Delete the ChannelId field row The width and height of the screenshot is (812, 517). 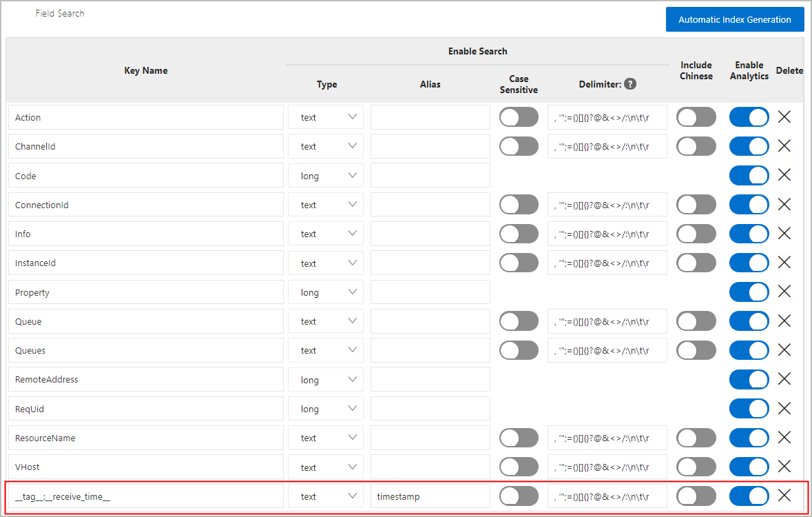[x=784, y=146]
